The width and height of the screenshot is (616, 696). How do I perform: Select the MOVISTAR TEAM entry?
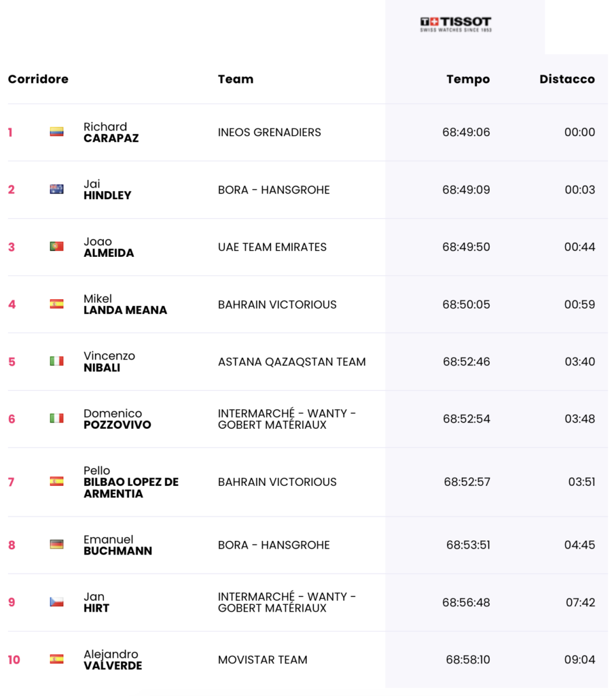[262, 659]
